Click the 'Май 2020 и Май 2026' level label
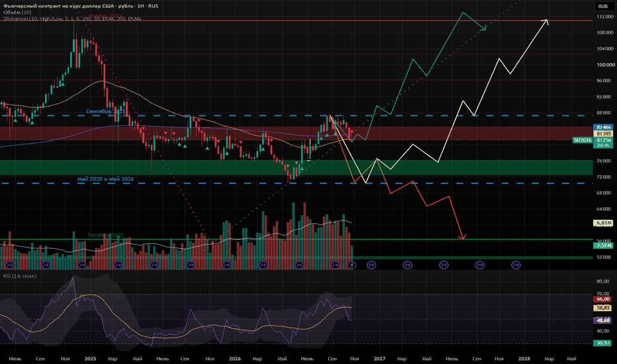617x364 pixels. [x=105, y=179]
